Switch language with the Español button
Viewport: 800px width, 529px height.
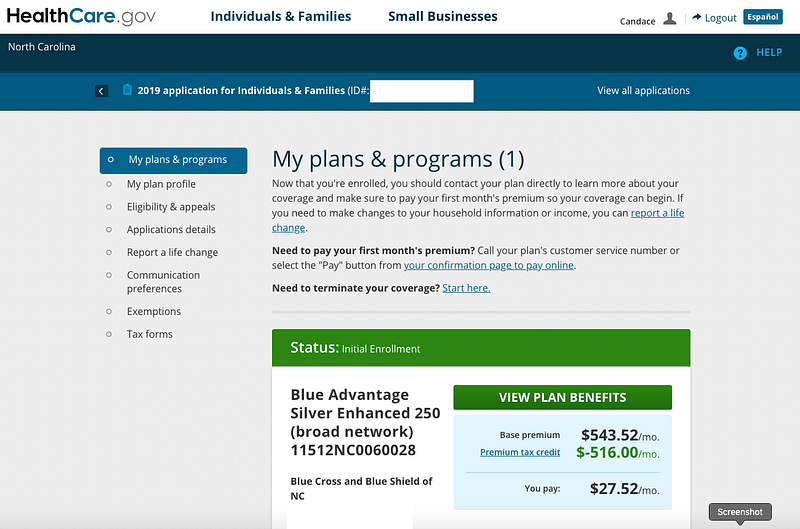point(763,17)
